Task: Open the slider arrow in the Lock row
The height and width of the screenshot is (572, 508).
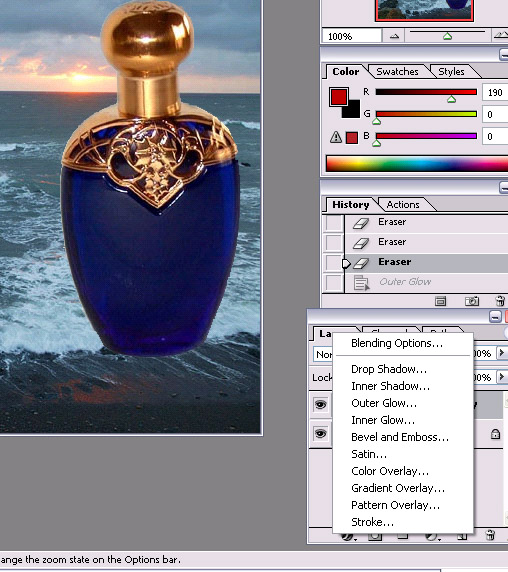Action: (x=502, y=376)
